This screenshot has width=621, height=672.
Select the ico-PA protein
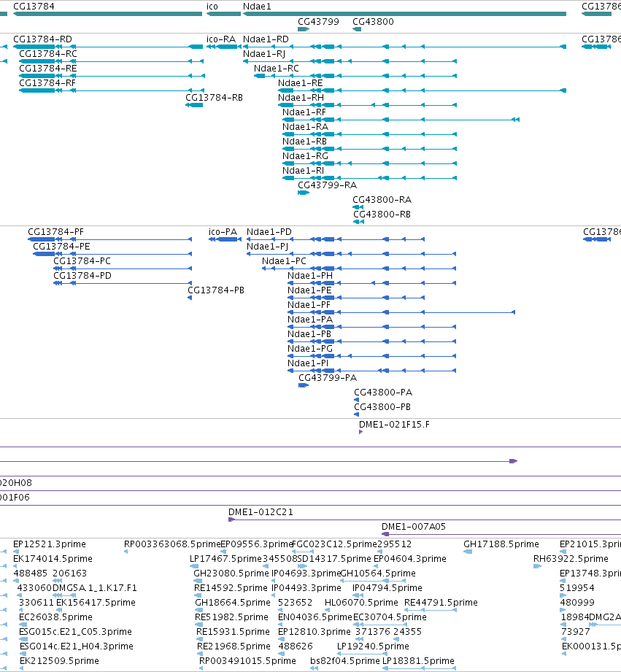(x=223, y=231)
